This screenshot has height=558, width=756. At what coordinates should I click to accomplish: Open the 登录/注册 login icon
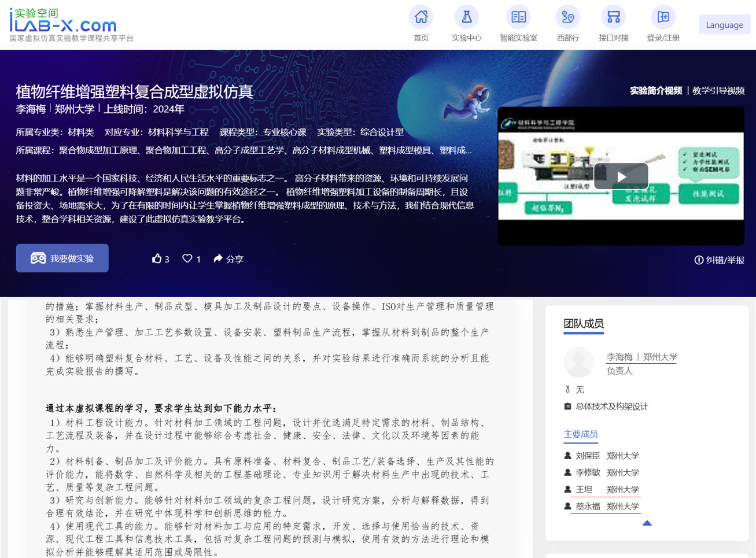[x=663, y=17]
